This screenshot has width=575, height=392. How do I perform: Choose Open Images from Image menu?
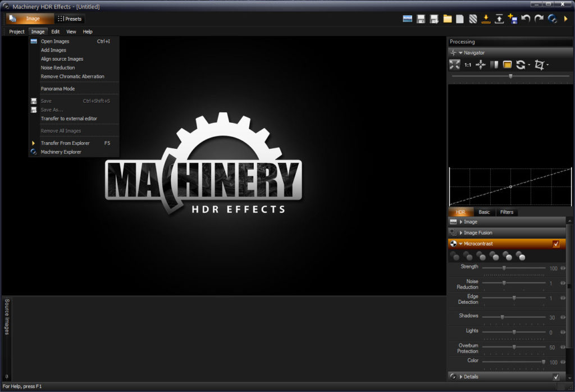74,42
